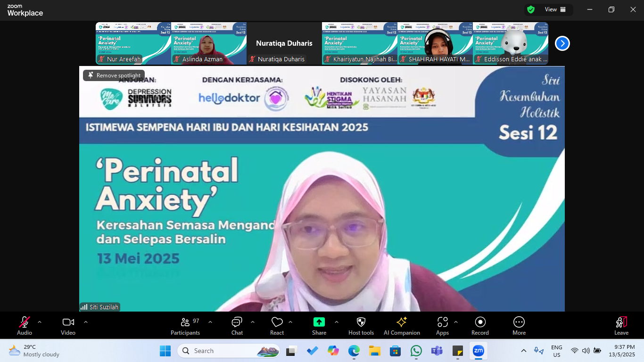Show meeting encryption shield info
The width and height of the screenshot is (644, 362).
pos(531,9)
